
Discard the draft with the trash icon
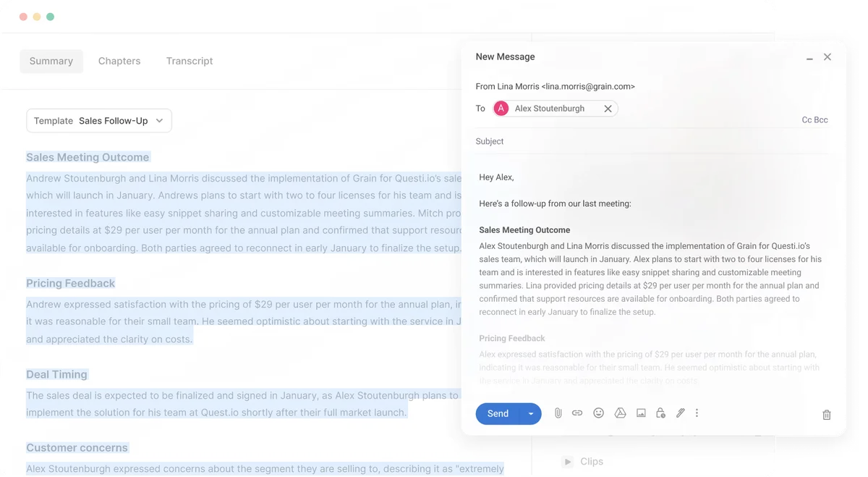click(826, 413)
